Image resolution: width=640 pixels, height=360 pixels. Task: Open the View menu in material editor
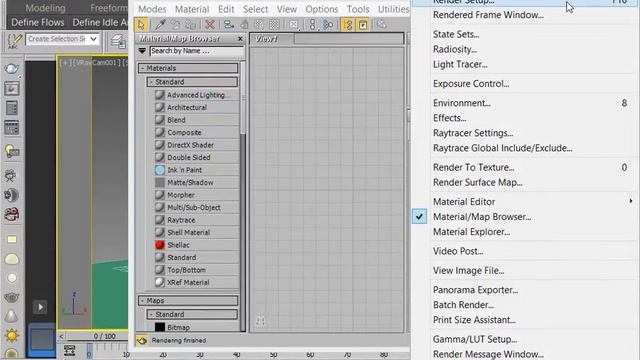pos(287,9)
